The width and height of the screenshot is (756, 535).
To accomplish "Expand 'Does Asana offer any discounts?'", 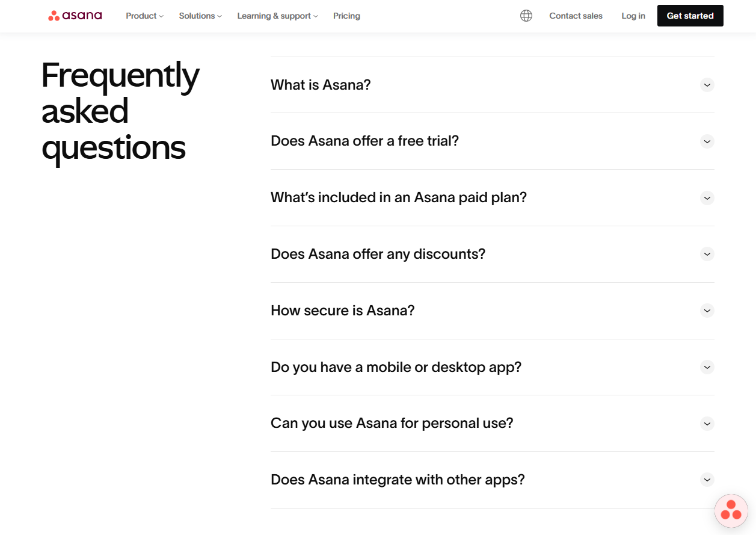I will pos(707,254).
